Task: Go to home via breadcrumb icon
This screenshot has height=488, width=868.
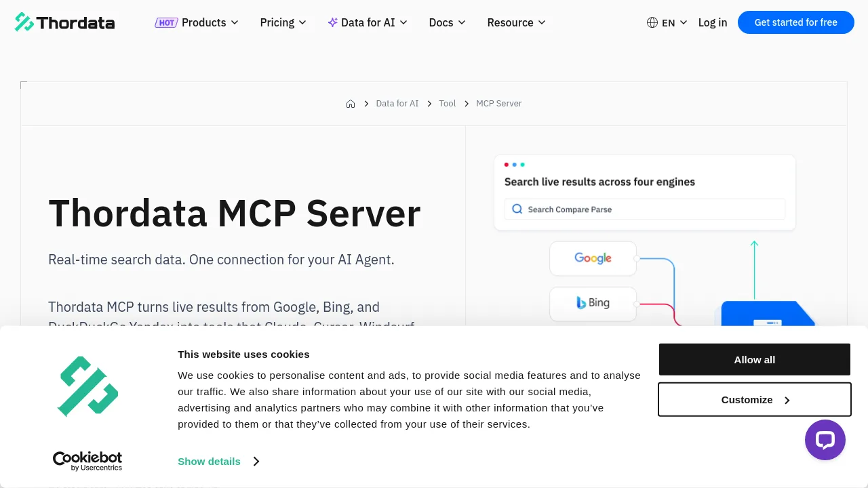Action: 351,104
